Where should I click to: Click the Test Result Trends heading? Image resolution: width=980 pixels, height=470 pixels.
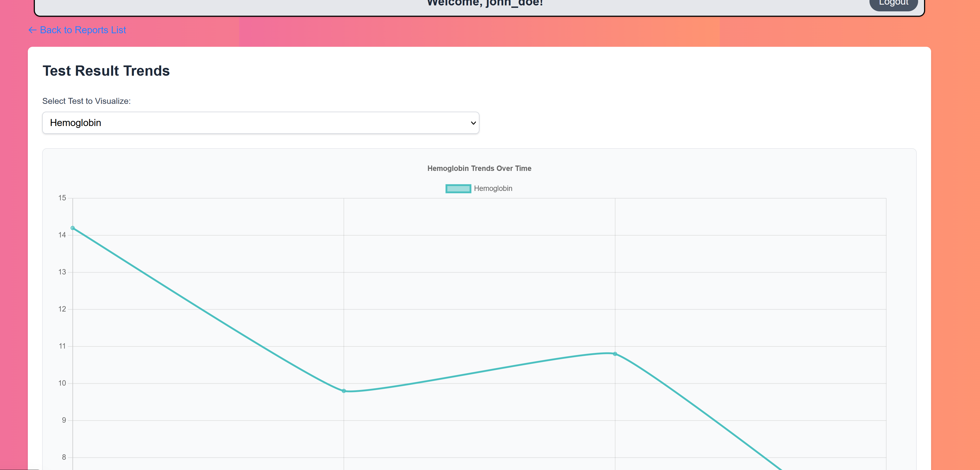(106, 71)
